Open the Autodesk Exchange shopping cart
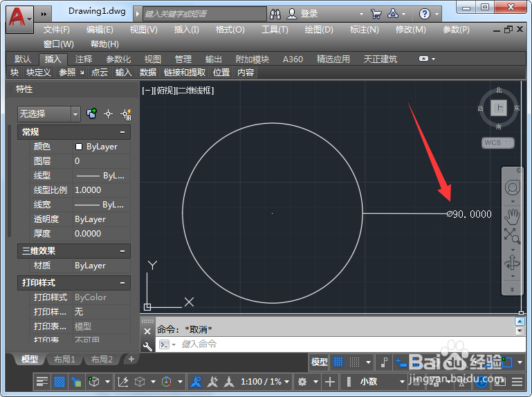The width and height of the screenshot is (532, 397). (376, 14)
